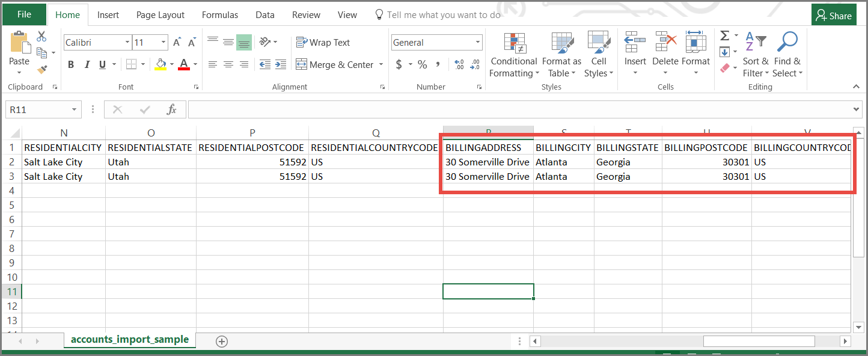Click the AutoSum sigma icon
This screenshot has height=356, width=868.
click(x=725, y=36)
